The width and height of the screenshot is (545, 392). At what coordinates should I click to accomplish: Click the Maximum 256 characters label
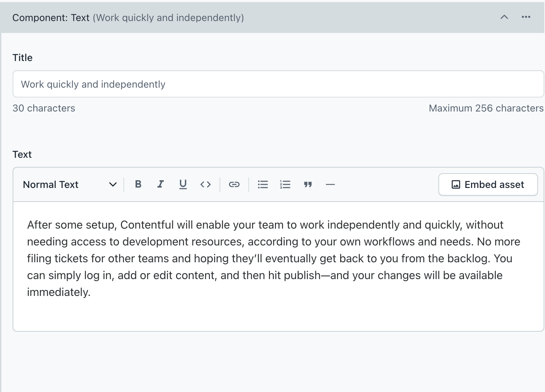pos(486,108)
